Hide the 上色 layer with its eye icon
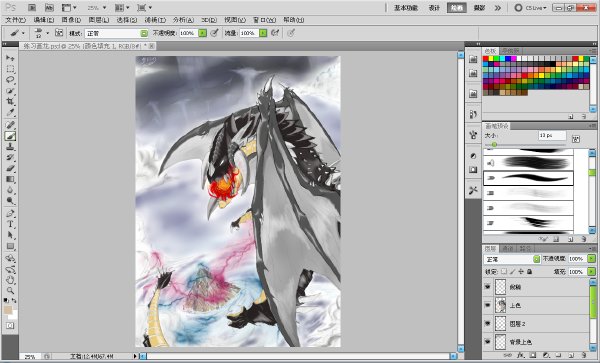The image size is (600, 363). point(488,305)
